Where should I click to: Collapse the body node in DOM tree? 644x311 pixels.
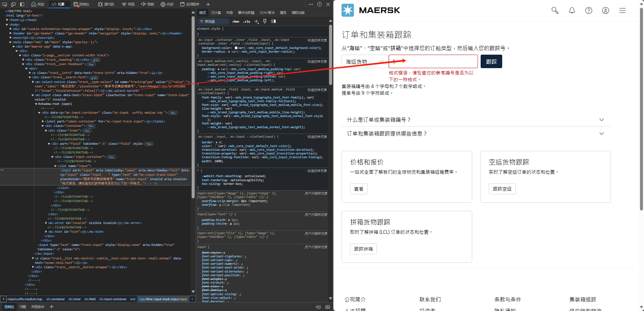pyautogui.click(x=7, y=25)
